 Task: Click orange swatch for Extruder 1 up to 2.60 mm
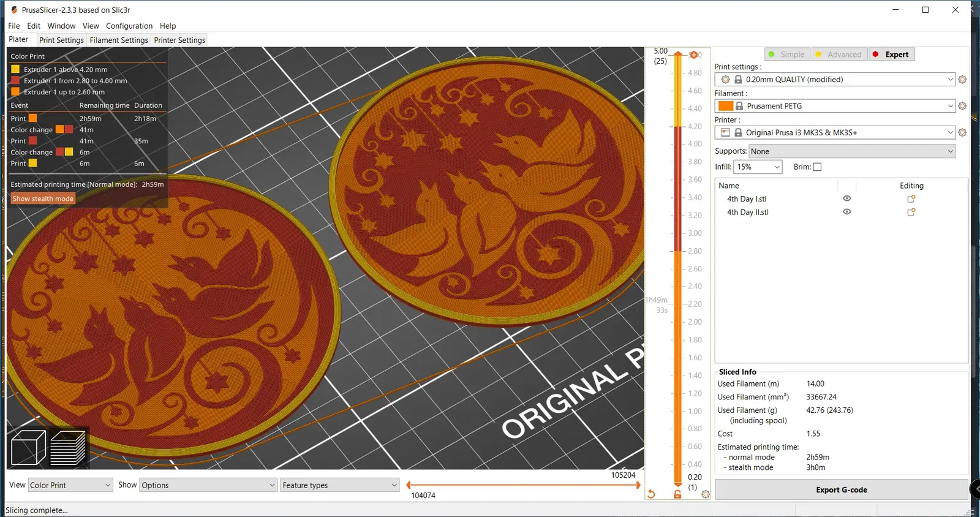(x=15, y=92)
